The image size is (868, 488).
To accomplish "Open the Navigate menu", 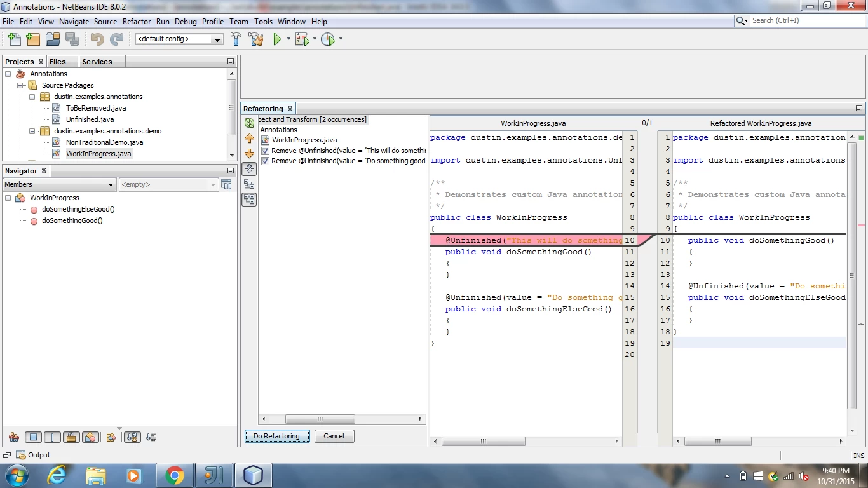I will click(x=74, y=21).
